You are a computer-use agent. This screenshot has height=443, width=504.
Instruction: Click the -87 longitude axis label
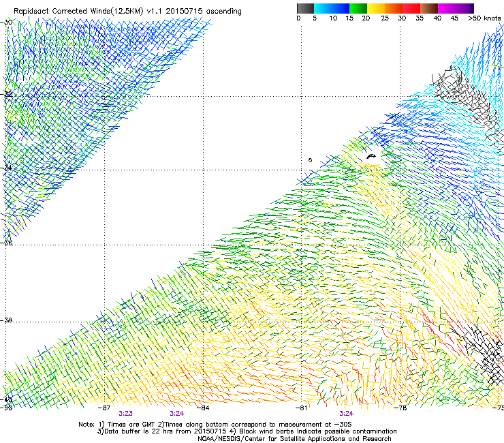point(104,408)
